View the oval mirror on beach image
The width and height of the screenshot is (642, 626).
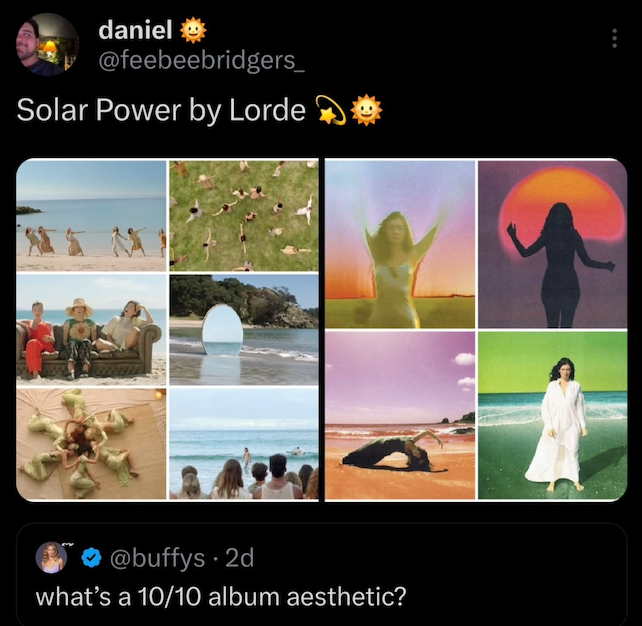[244, 330]
